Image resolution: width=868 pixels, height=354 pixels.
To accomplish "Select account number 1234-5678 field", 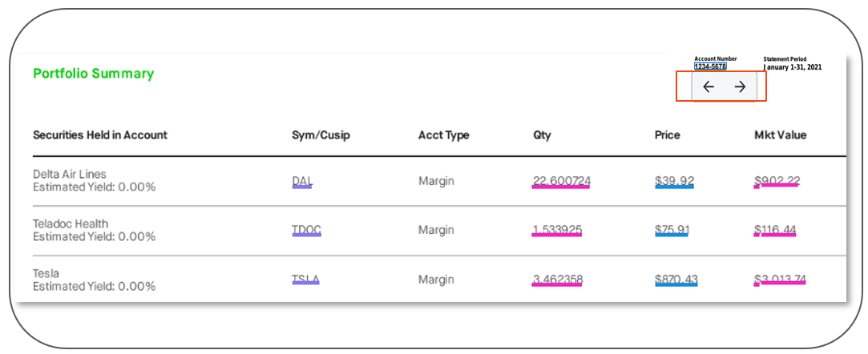I will point(710,66).
